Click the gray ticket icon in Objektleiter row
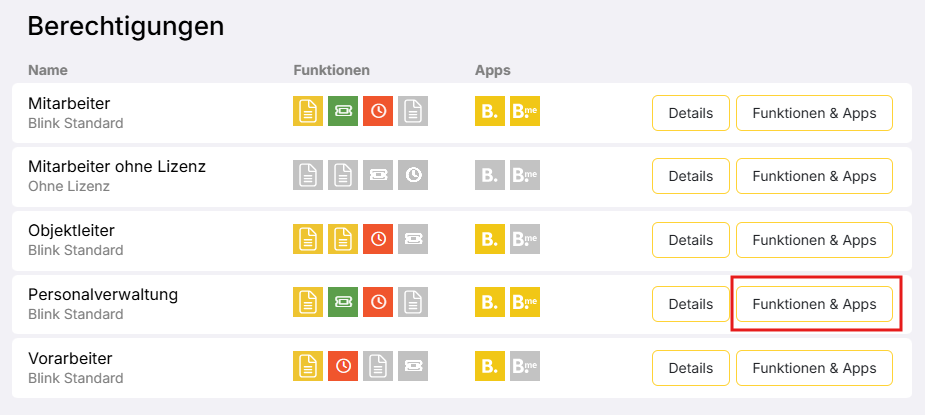This screenshot has height=415, width=925. point(413,239)
